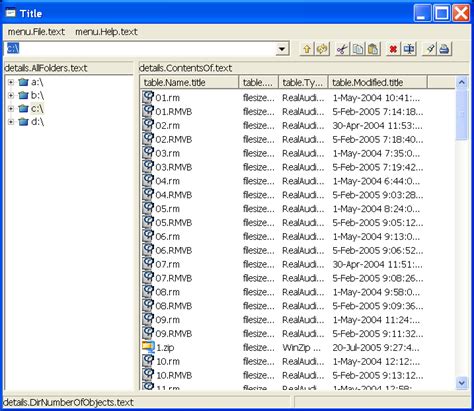Sort by table.Modified.title column header
474x411 pixels.
coord(377,82)
